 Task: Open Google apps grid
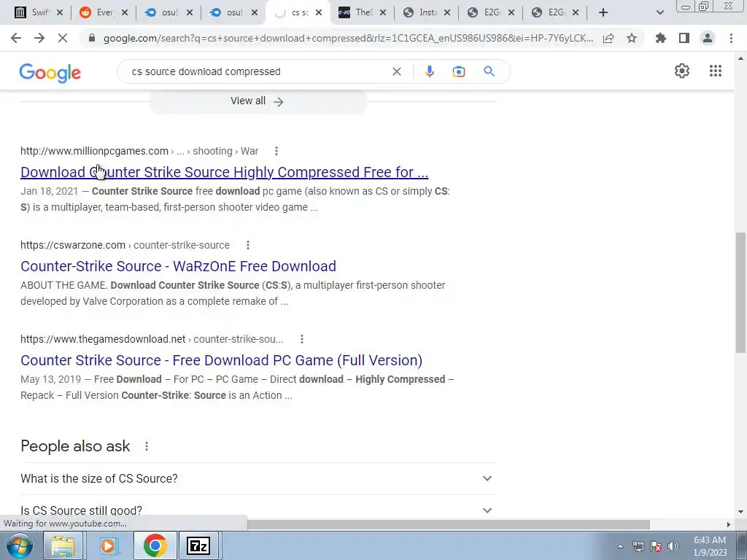716,71
